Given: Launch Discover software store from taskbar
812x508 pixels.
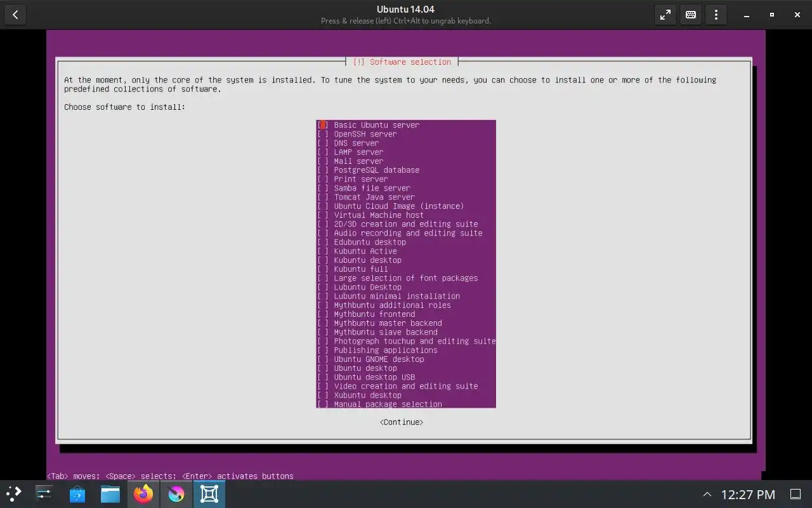Looking at the screenshot, I should (77, 493).
